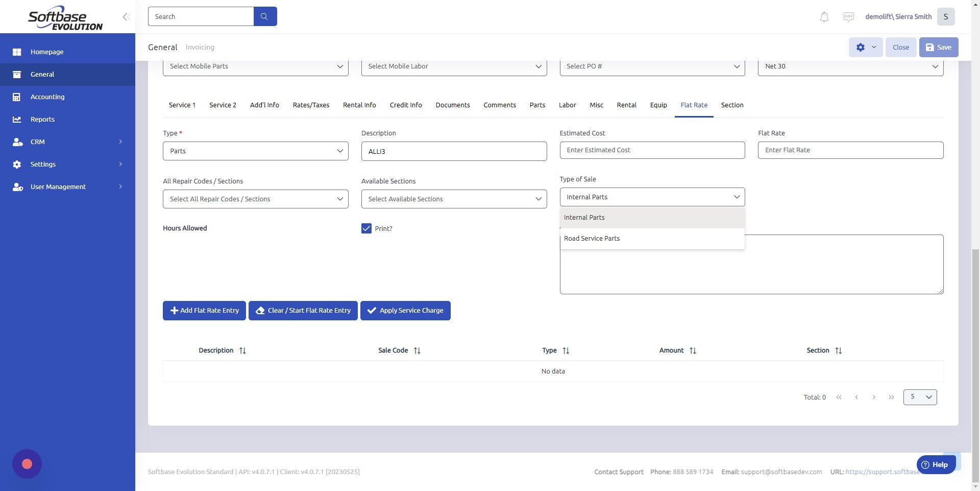Click the magnifying glass search icon
Viewport: 980px width, 491px height.
tap(265, 16)
